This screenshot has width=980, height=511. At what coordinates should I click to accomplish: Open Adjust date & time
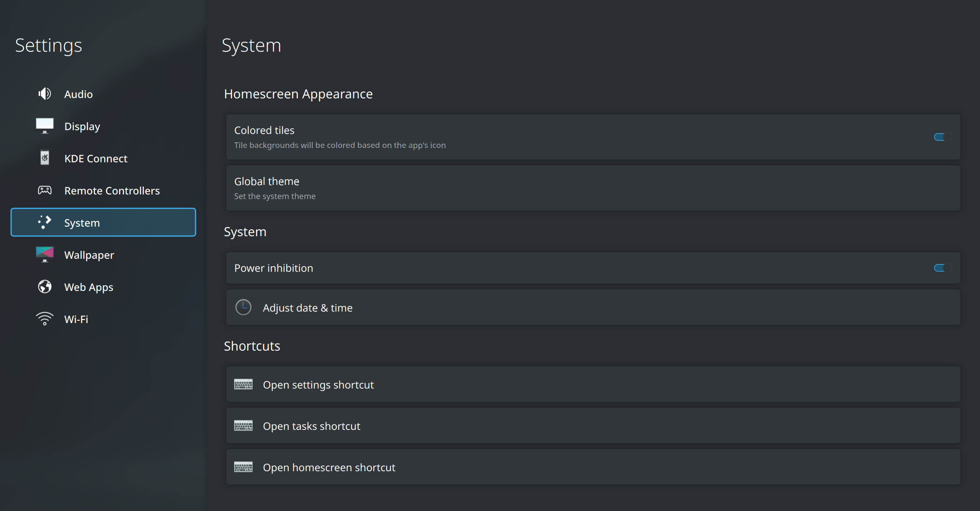[x=593, y=307]
